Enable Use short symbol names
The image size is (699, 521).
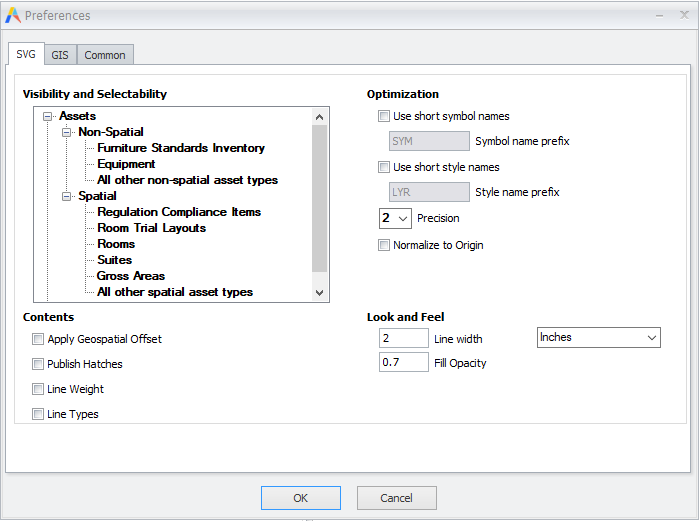[x=383, y=116]
